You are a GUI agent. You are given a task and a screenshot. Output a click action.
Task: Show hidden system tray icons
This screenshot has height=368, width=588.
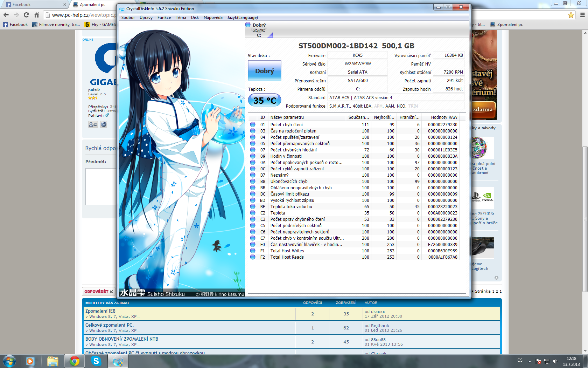click(x=530, y=361)
